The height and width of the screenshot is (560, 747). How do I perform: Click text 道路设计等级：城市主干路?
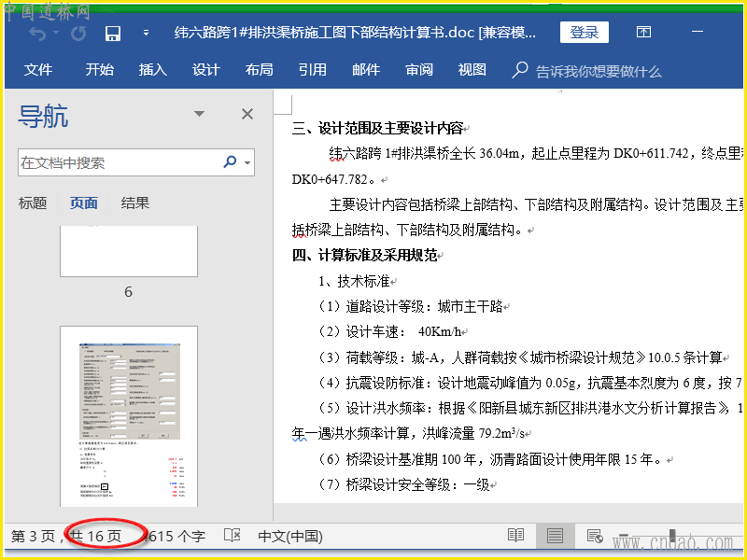tap(424, 307)
